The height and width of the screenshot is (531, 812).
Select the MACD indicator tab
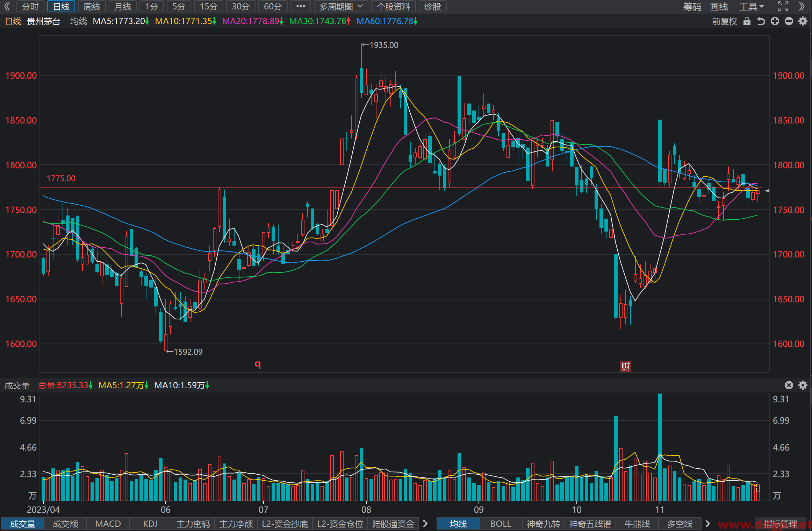[x=108, y=524]
